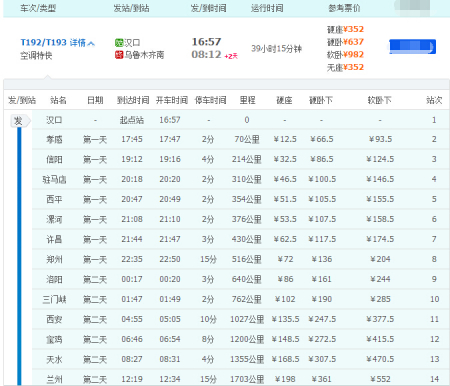Image resolution: width=450 pixels, height=386 pixels.
Task: Click hard seat price ¥12.5 for 孝感
Action: tap(285, 139)
